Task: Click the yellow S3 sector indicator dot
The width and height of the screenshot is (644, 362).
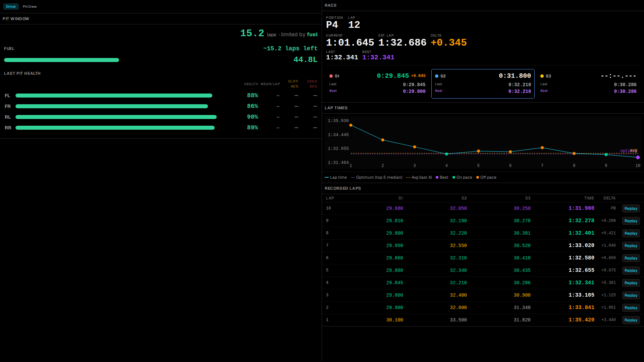Action: (x=542, y=76)
